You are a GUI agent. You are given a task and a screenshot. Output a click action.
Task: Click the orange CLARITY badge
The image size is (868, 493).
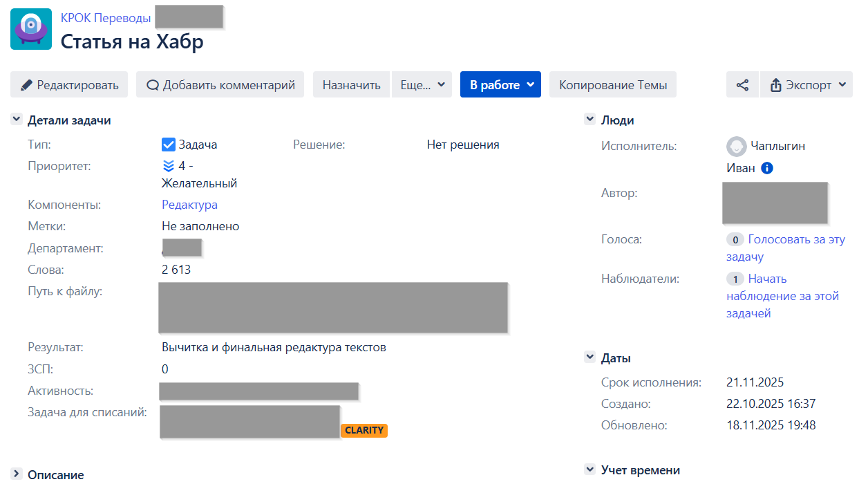[364, 430]
